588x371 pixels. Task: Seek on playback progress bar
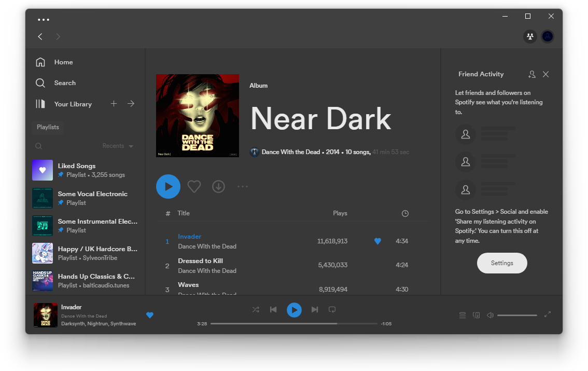293,323
